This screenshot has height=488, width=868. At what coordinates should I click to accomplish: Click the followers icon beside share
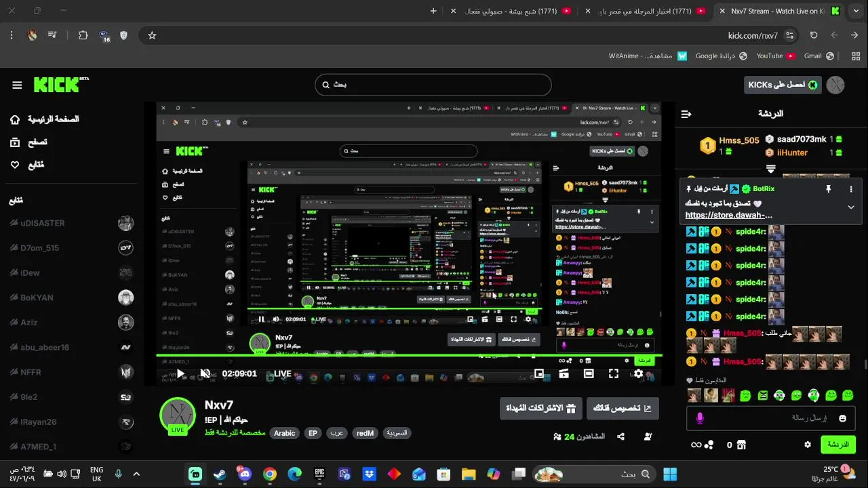pyautogui.click(x=648, y=436)
